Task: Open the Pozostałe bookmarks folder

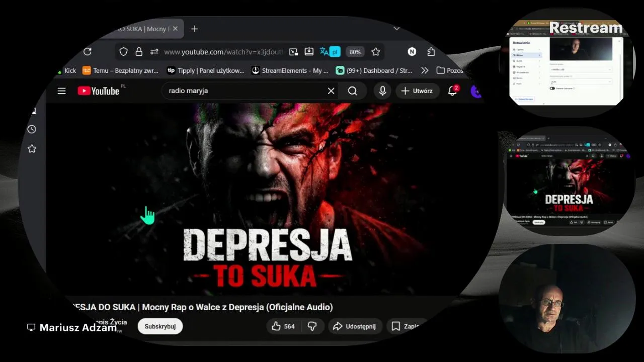Action: pyautogui.click(x=450, y=70)
